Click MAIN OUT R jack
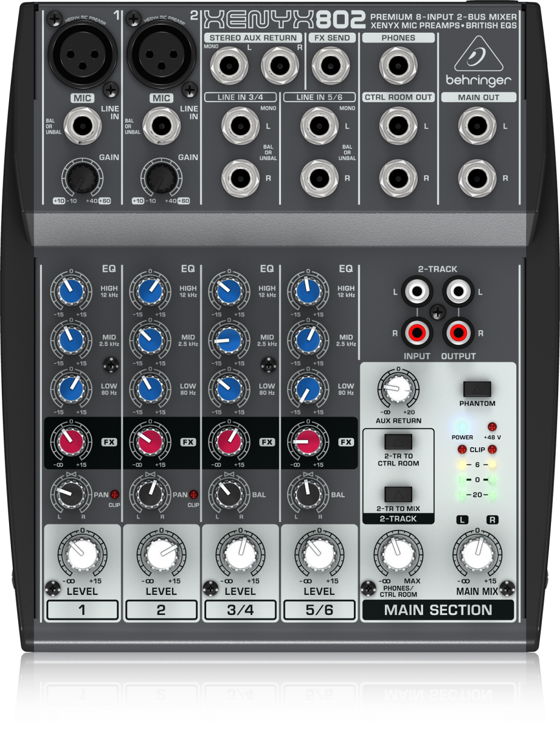The height and width of the screenshot is (730, 560). [478, 178]
